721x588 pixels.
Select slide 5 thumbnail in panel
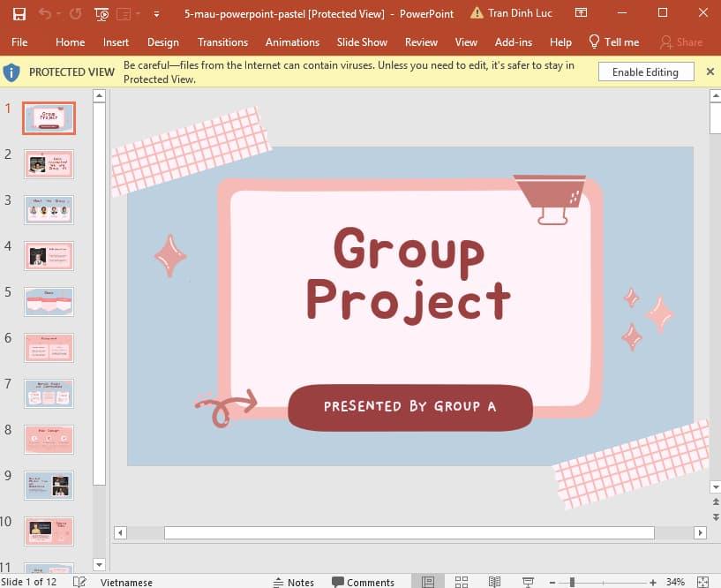point(49,301)
